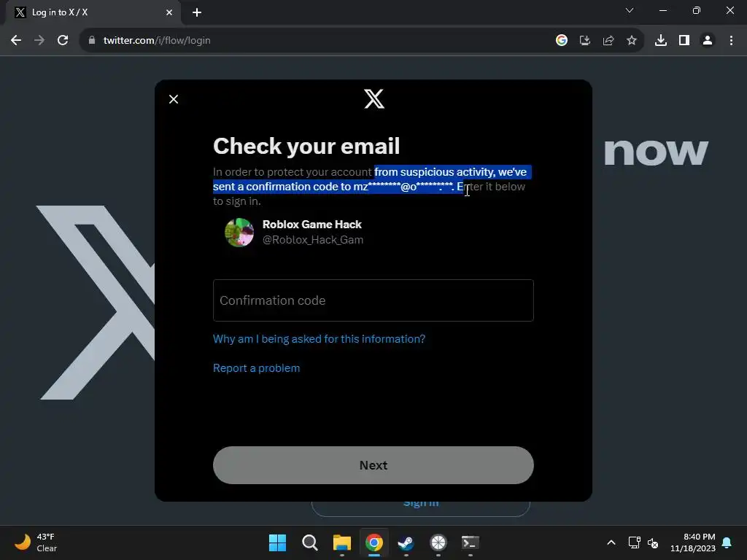Open the Chrome three-dot menu

731,41
